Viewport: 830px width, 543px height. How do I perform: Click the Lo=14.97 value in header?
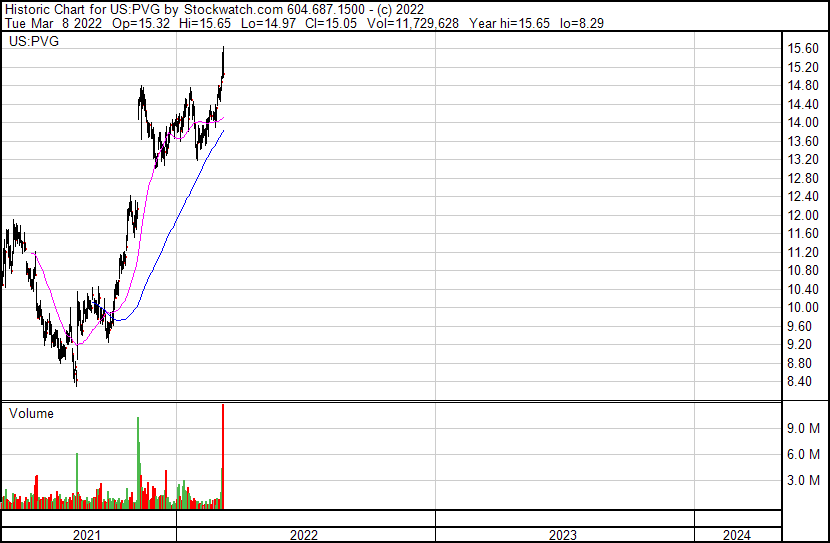(268, 23)
